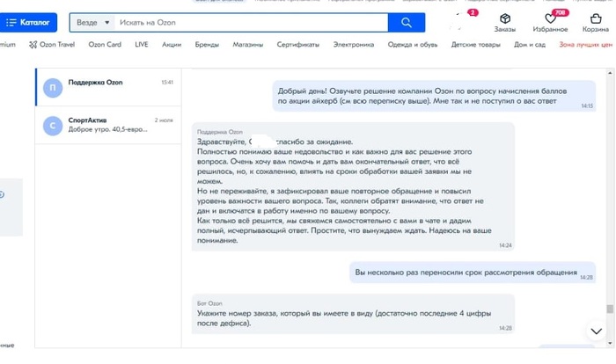Open the Везде search scope dropdown
This screenshot has height=364, width=616.
92,23
